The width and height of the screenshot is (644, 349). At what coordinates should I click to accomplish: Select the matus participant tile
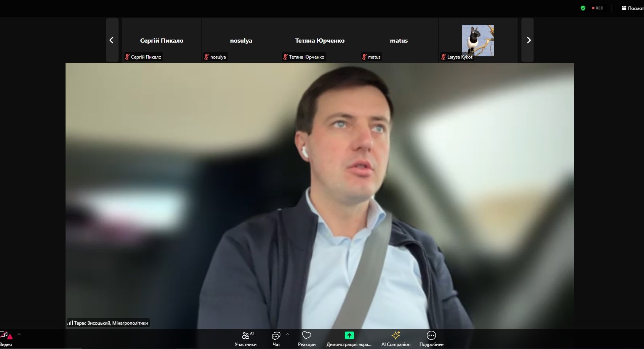(399, 40)
